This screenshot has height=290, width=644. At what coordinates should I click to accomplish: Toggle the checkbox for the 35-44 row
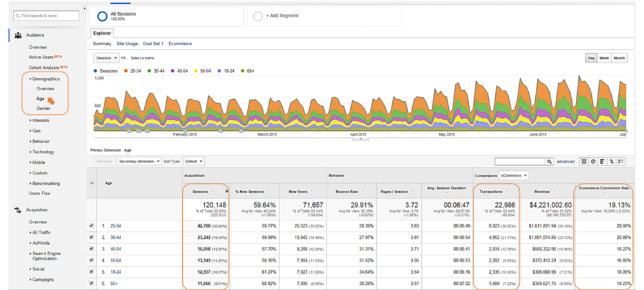[91, 237]
